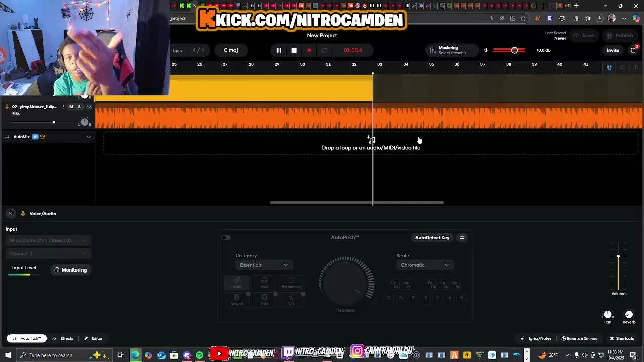Click the Invite button
This screenshot has width=644, height=362.
coord(613,50)
